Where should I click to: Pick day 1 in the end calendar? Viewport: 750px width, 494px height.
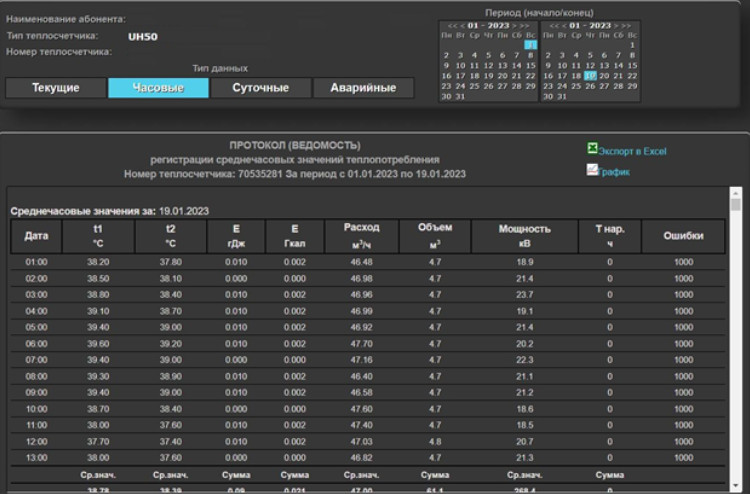tap(632, 45)
